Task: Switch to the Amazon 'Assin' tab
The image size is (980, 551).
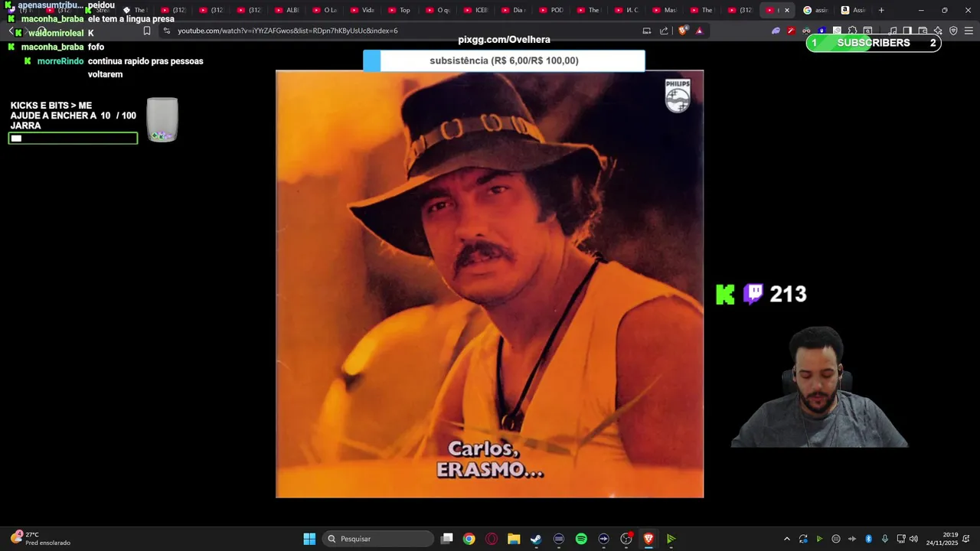Action: tap(853, 10)
